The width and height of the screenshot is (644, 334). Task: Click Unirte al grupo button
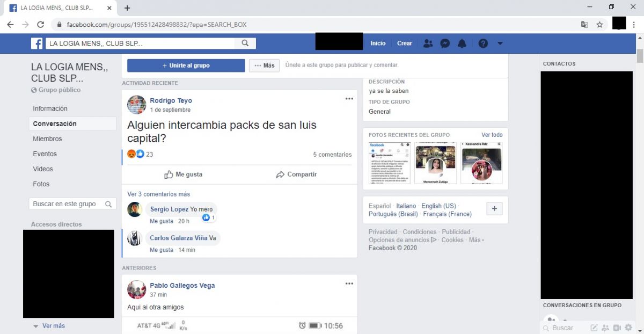tap(186, 66)
